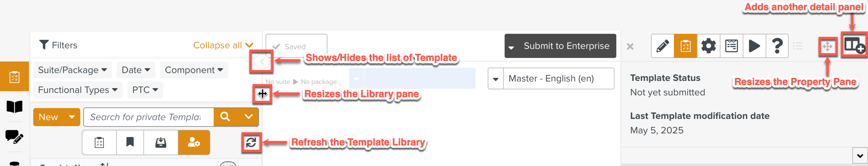Click the private Template search field

(149, 117)
